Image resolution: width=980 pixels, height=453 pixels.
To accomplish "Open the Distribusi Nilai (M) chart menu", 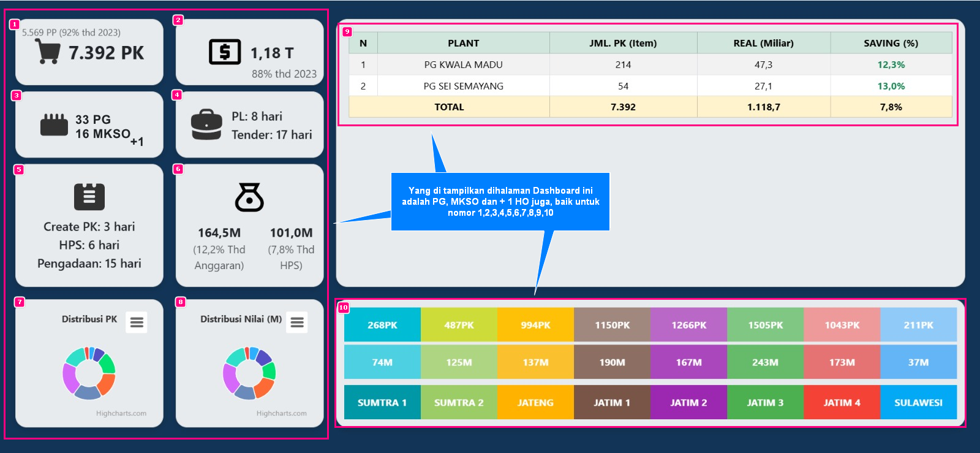I will (297, 322).
